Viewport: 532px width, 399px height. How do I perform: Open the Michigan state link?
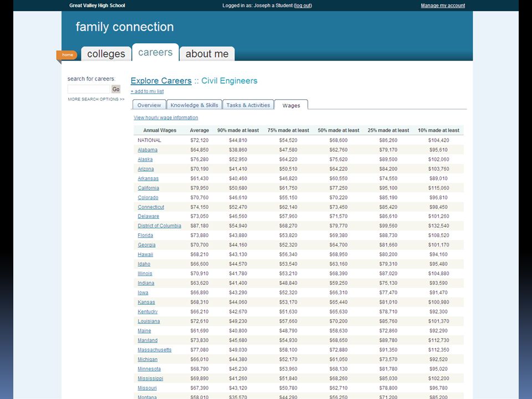coord(147,359)
